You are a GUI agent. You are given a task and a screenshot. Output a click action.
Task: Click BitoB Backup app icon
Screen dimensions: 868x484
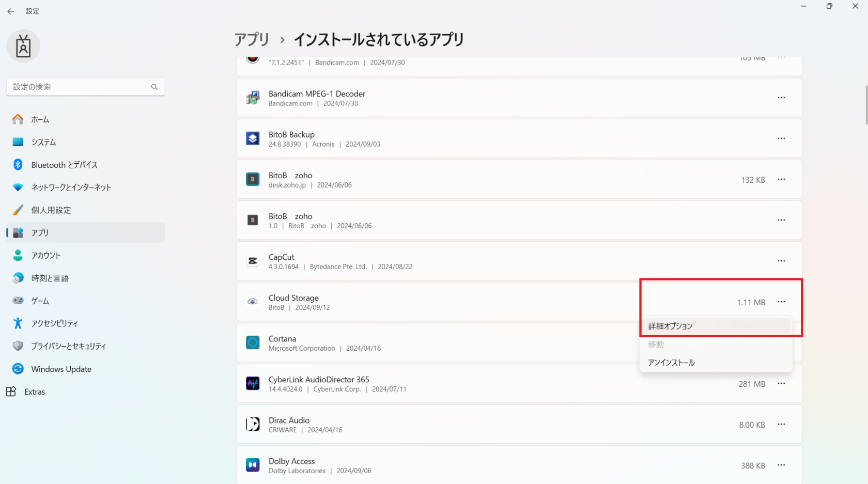tap(253, 138)
